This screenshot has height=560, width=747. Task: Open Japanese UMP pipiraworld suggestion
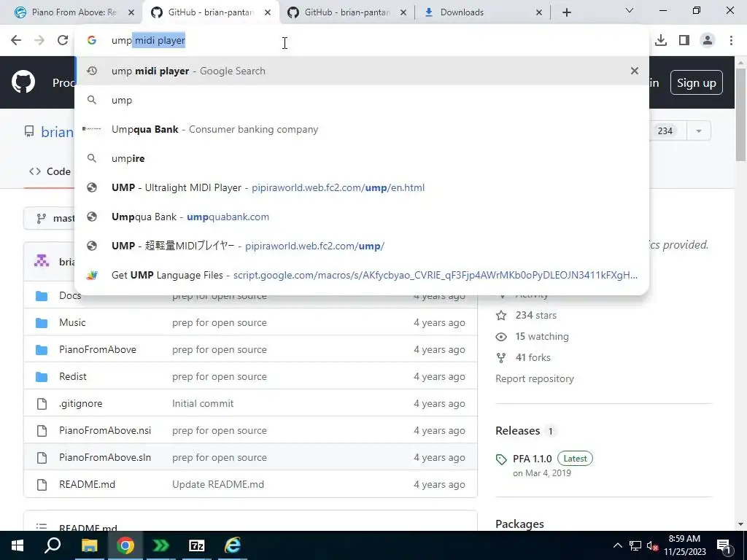362,246
